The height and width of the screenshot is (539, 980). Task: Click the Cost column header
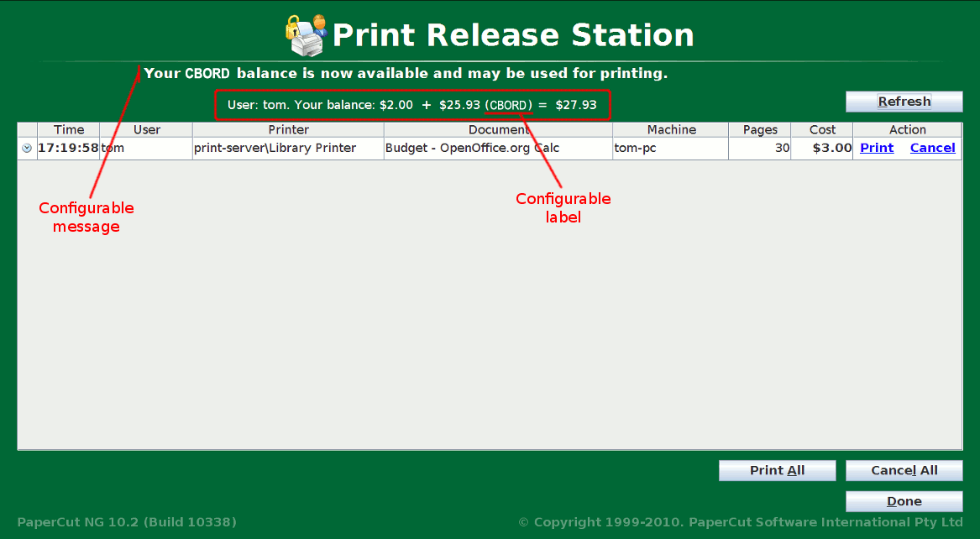tap(822, 130)
